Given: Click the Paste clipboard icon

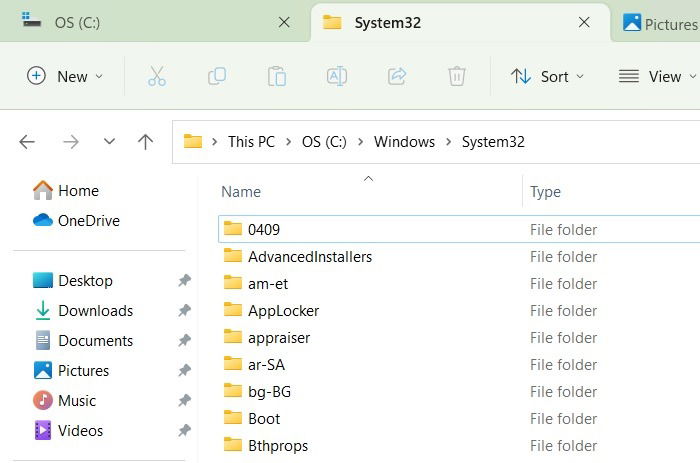Looking at the screenshot, I should click(277, 76).
